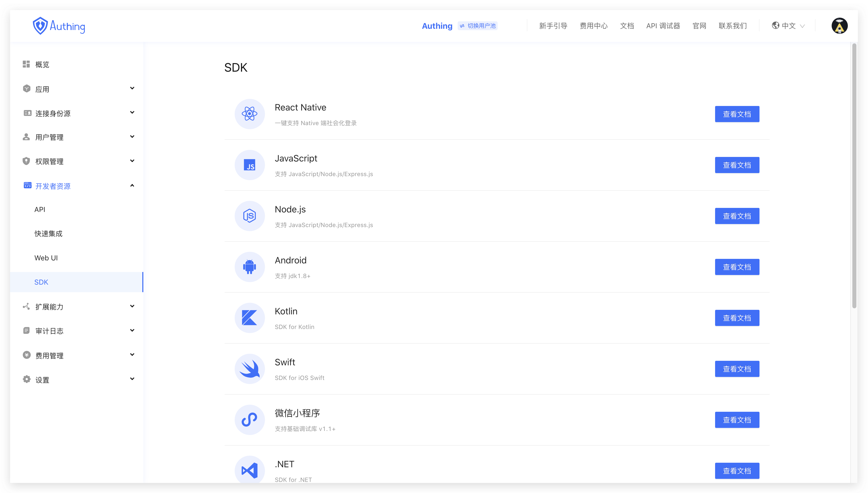Click the 切换用户池 link

[477, 25]
